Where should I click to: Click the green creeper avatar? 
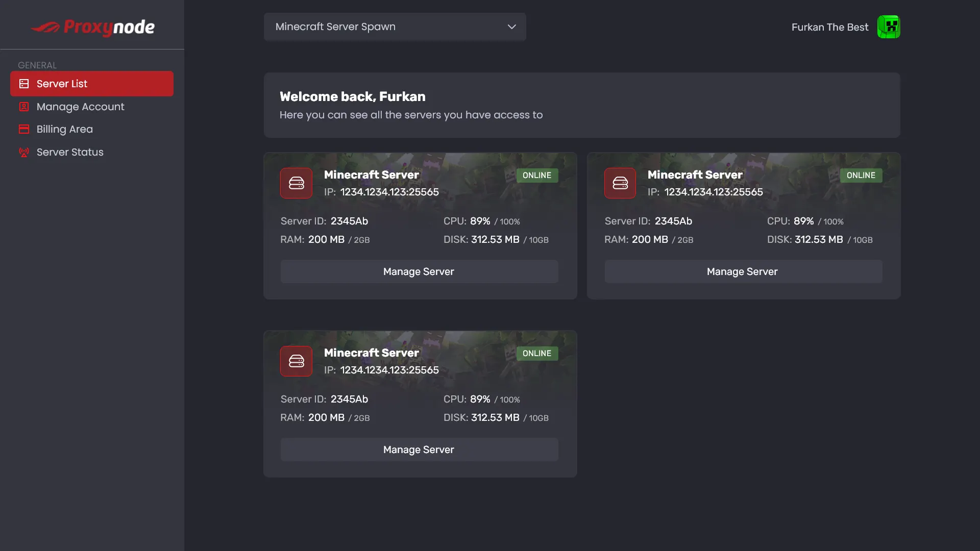(x=888, y=27)
